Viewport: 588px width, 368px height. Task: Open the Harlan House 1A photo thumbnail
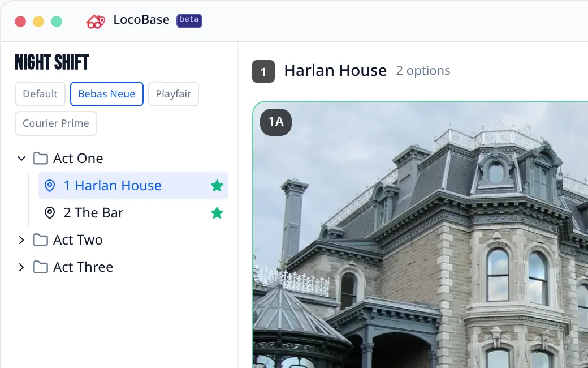[421, 235]
